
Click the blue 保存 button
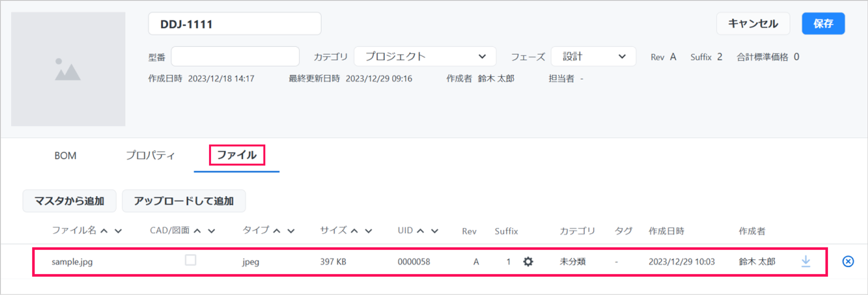pos(823,23)
